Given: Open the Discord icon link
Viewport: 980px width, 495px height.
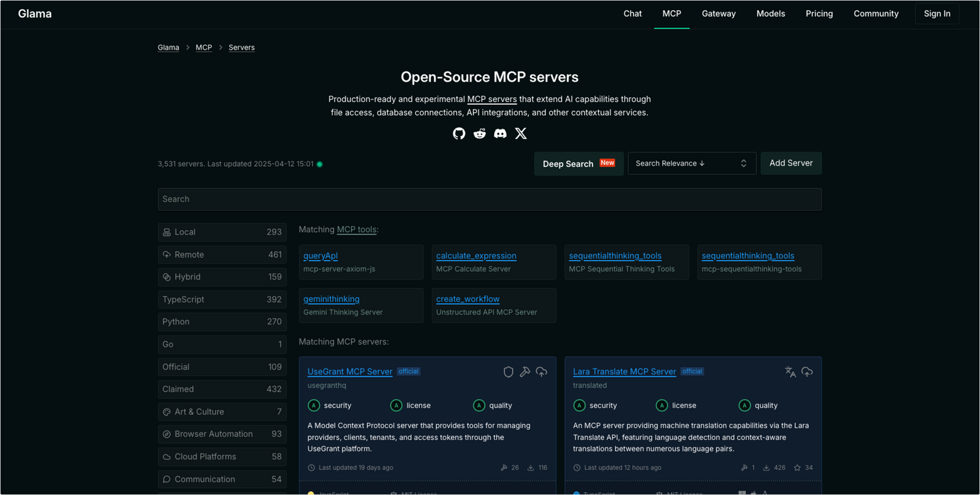Looking at the screenshot, I should click(x=500, y=133).
